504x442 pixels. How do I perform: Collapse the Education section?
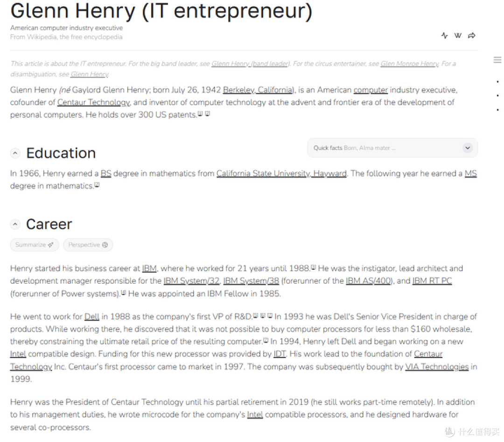pyautogui.click(x=15, y=153)
